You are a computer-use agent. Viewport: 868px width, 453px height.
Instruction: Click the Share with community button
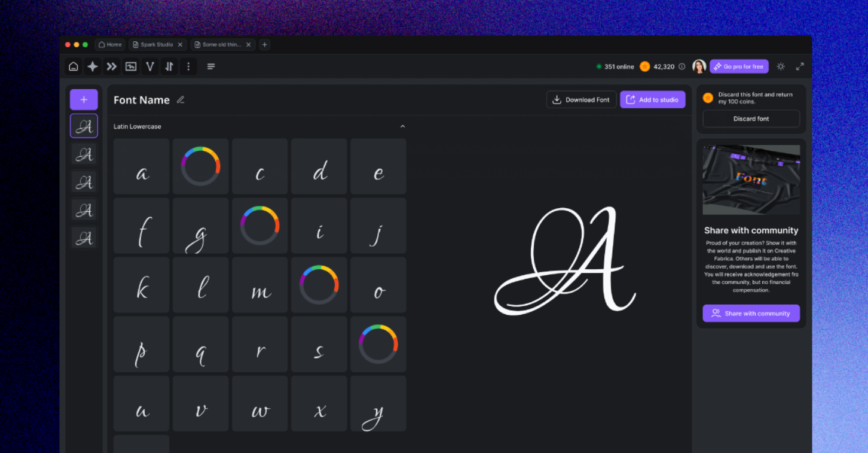coord(751,314)
